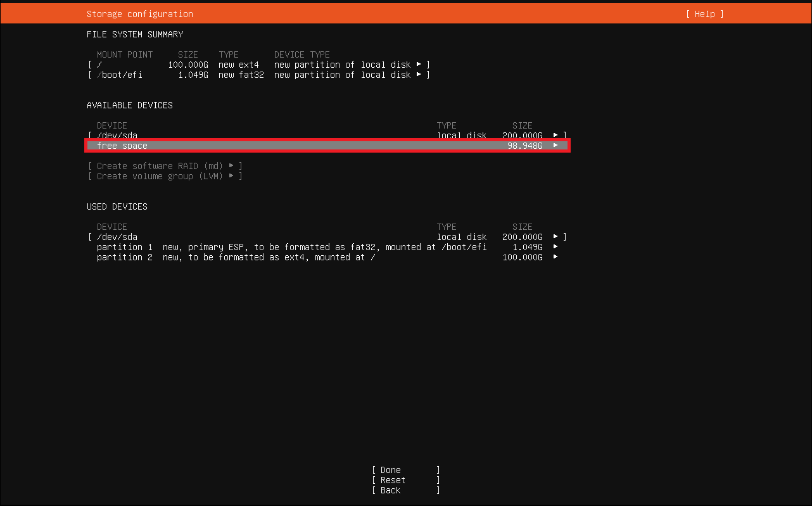Open the /dev/sda arrow under Available Devices
Image resolution: width=812 pixels, height=506 pixels.
click(x=555, y=136)
